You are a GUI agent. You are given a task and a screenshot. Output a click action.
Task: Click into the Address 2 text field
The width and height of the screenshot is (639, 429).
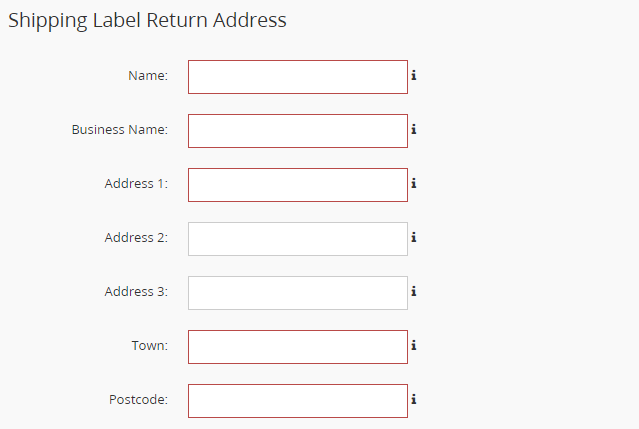pos(298,239)
